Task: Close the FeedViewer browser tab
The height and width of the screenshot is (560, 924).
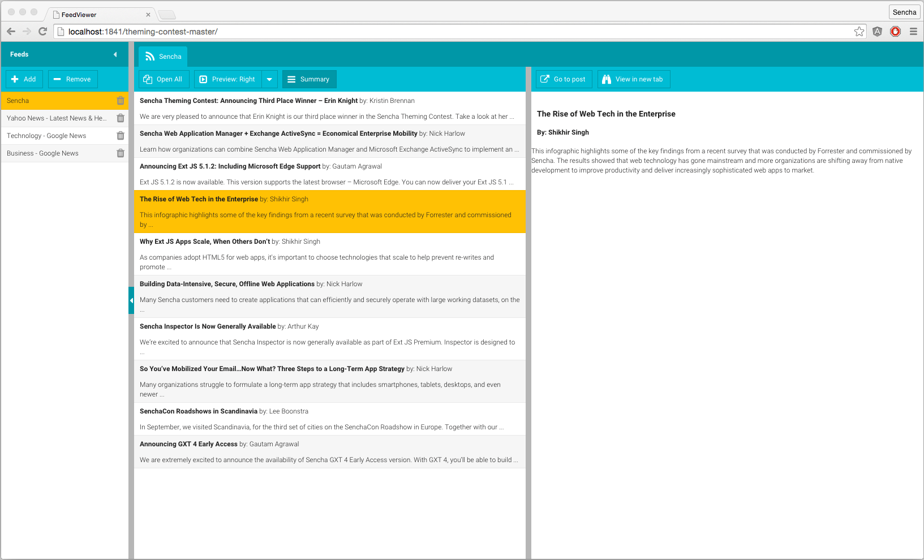Action: 148,15
